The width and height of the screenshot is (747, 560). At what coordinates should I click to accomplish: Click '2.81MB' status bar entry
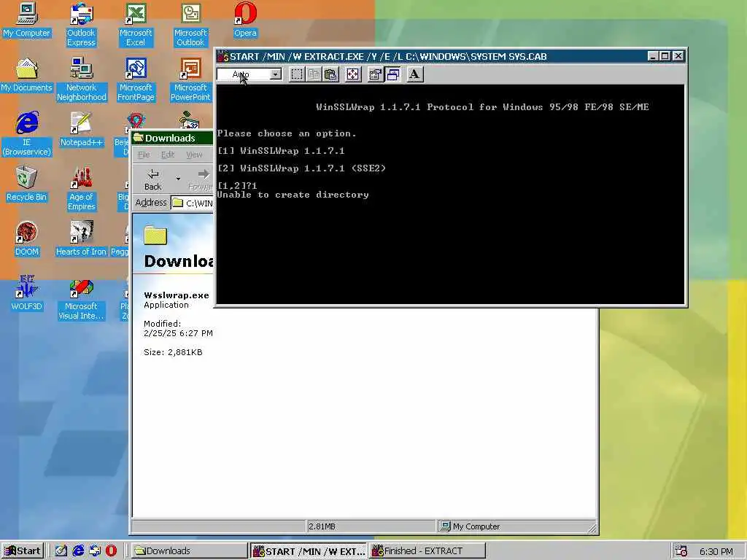point(322,526)
